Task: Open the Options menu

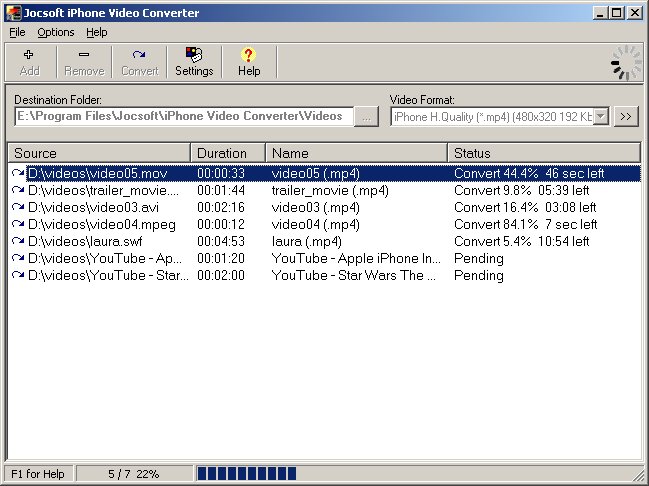Action: click(x=55, y=32)
